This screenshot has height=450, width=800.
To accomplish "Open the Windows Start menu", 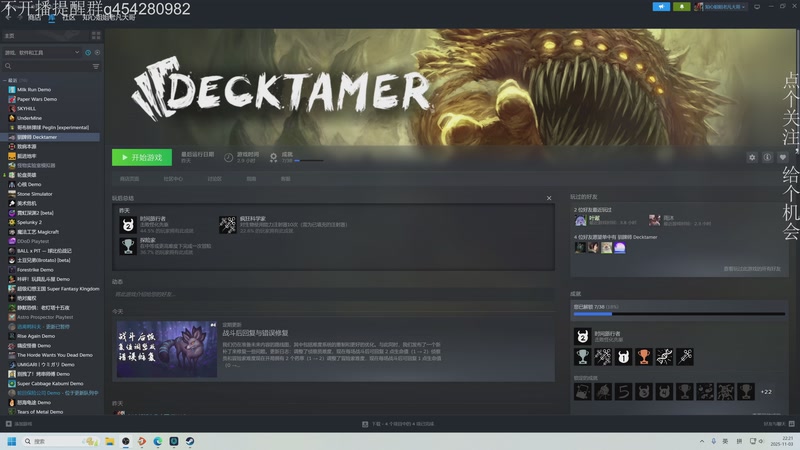I will [x=11, y=441].
